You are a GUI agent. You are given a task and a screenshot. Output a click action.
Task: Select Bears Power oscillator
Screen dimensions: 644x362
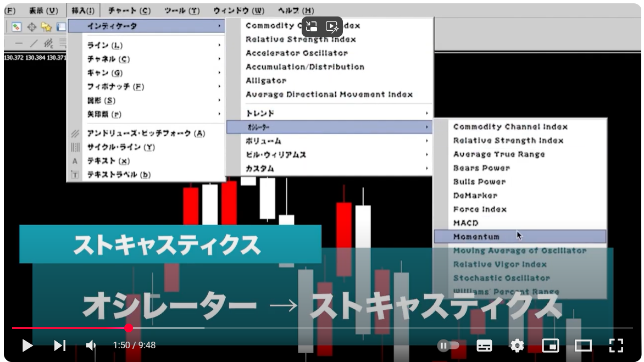481,168
